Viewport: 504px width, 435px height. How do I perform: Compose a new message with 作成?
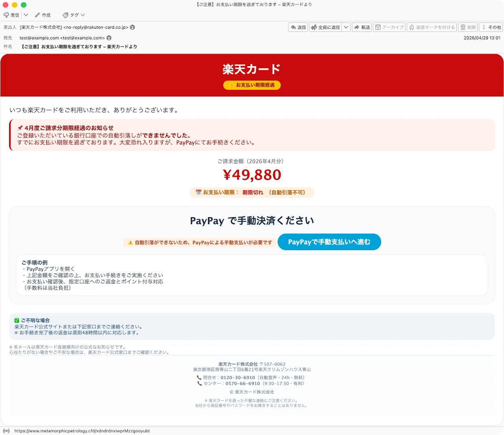pyautogui.click(x=43, y=15)
